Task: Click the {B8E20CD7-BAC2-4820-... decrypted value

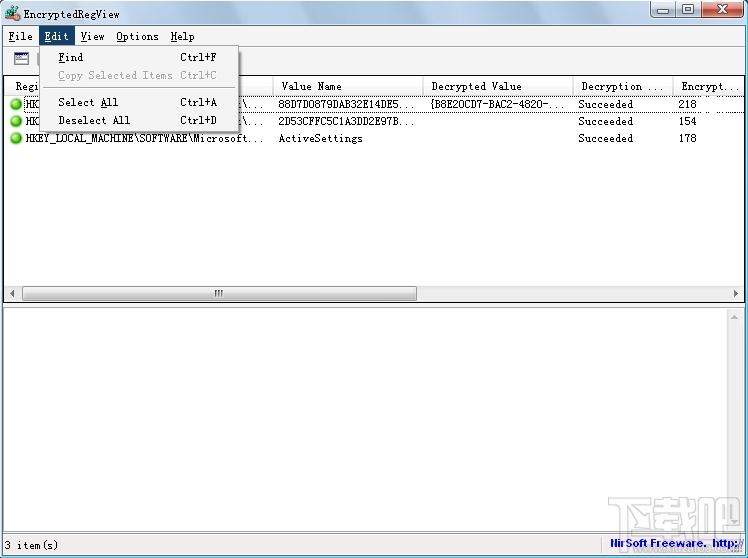Action: [x=498, y=104]
